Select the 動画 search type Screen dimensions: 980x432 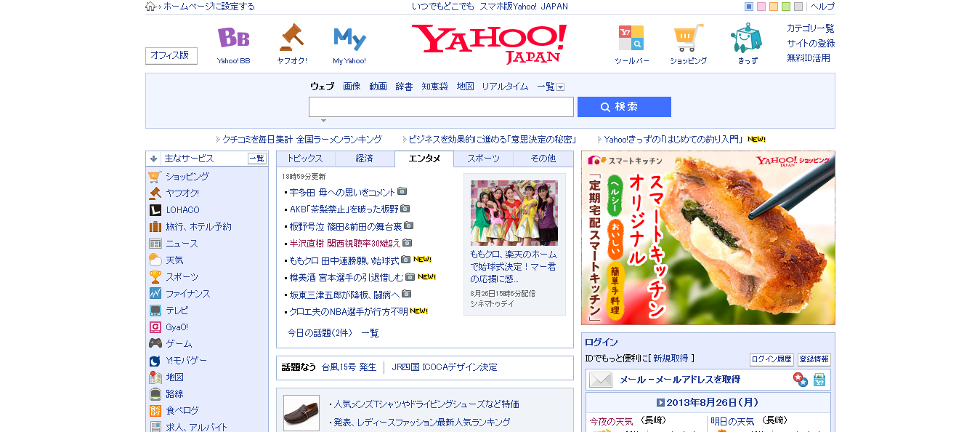(x=378, y=87)
